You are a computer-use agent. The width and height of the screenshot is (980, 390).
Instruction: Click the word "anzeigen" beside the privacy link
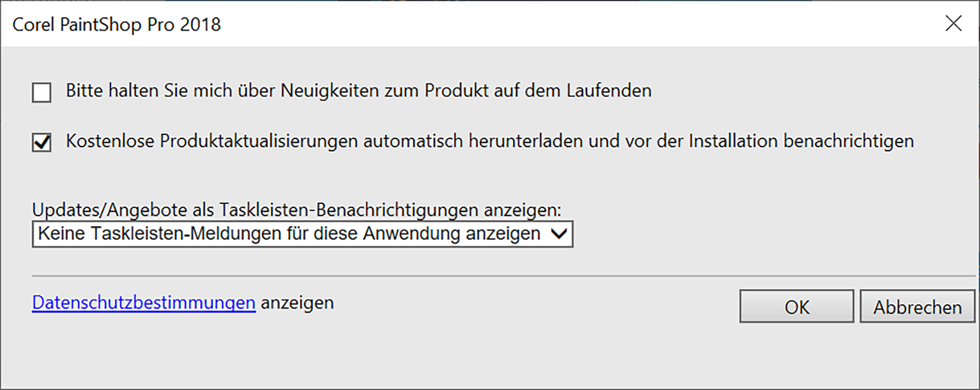[x=297, y=303]
